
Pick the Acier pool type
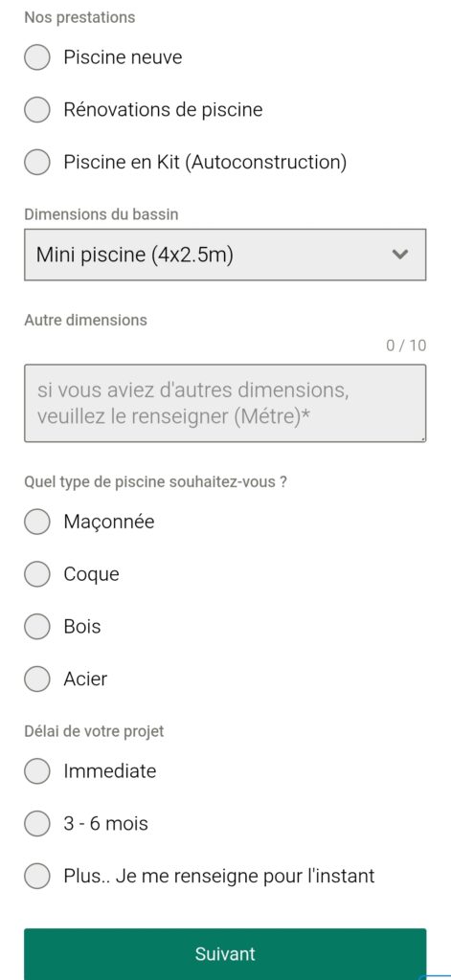(37, 679)
